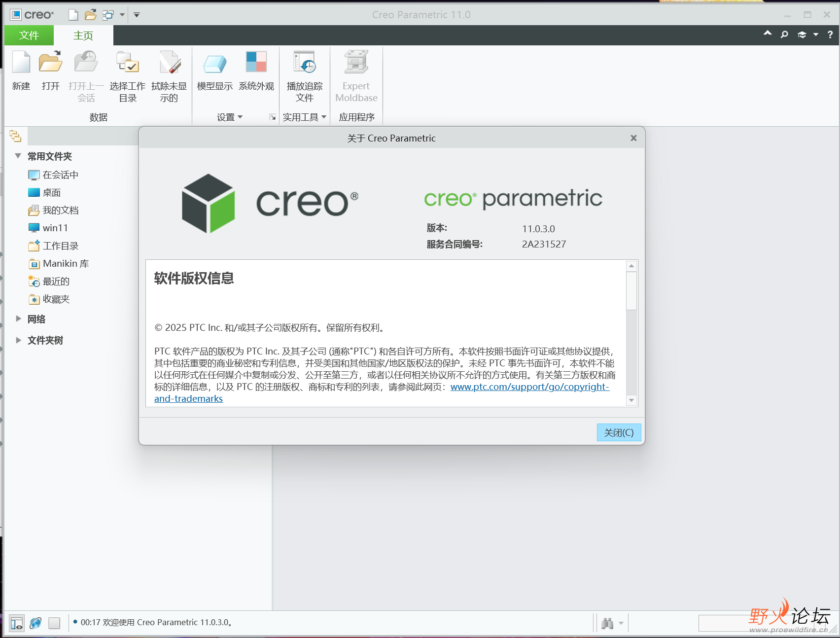
Task: Open the Manikin 库 library folder
Action: [59, 263]
